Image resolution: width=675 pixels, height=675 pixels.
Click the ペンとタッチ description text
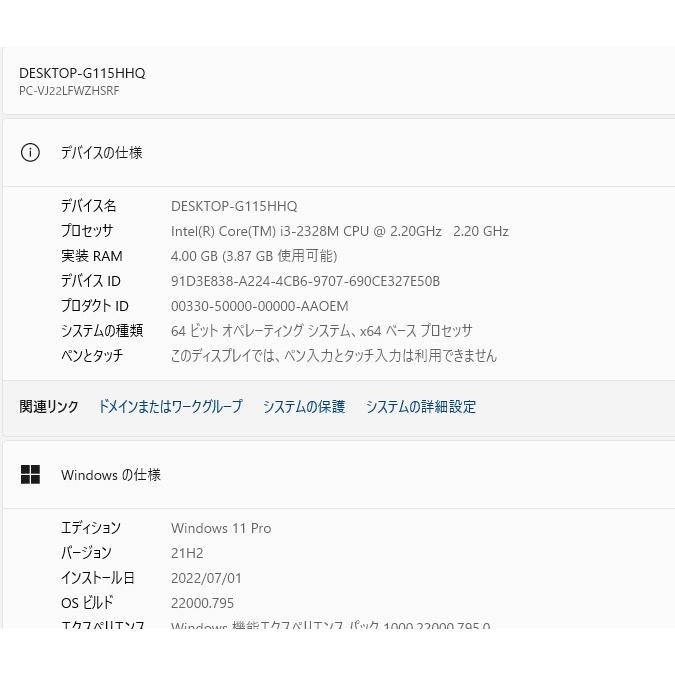(x=334, y=356)
